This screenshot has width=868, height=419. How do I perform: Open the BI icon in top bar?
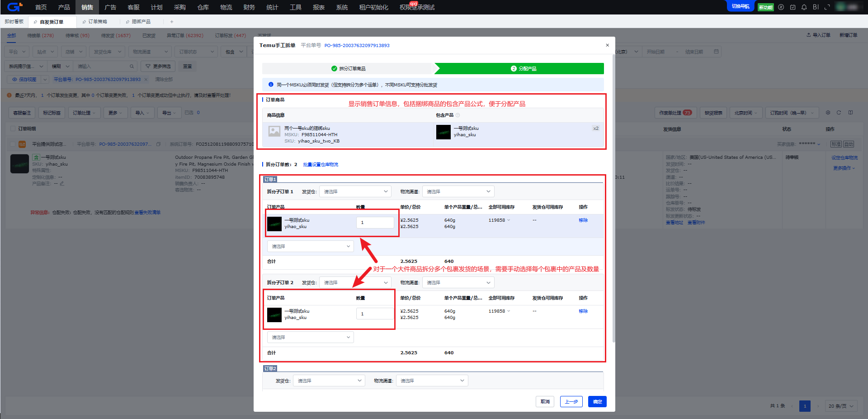click(816, 7)
